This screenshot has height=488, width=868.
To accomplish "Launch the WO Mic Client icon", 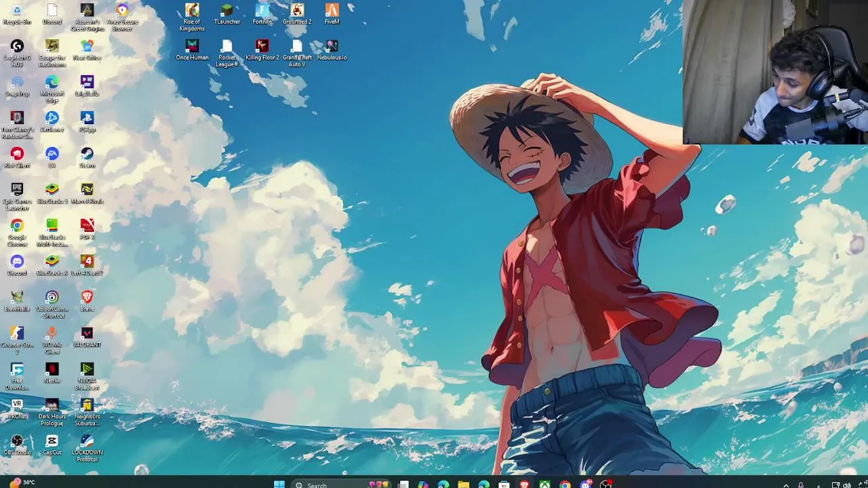I will [52, 341].
